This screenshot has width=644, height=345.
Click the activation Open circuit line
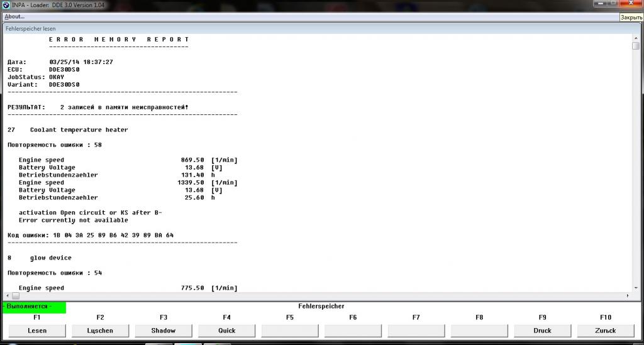91,212
